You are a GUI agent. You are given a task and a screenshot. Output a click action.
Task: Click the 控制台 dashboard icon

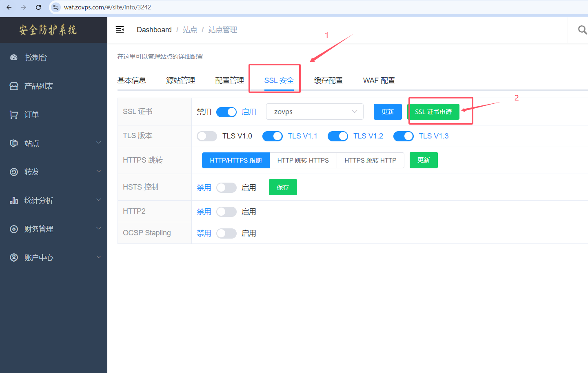(x=14, y=58)
